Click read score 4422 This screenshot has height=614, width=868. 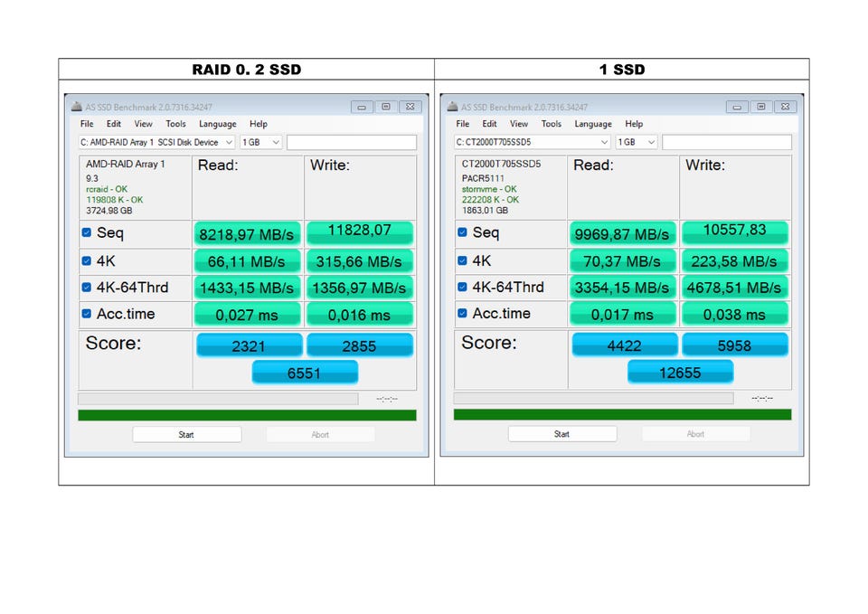(x=625, y=345)
